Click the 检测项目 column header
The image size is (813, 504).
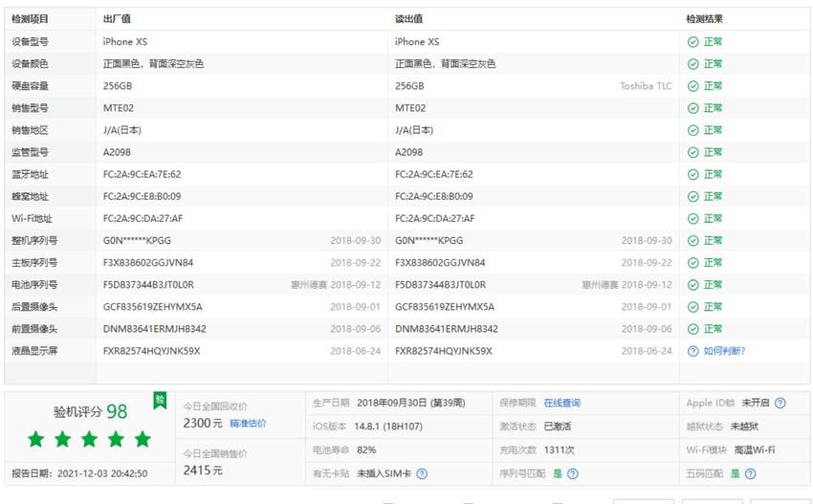click(x=30, y=19)
